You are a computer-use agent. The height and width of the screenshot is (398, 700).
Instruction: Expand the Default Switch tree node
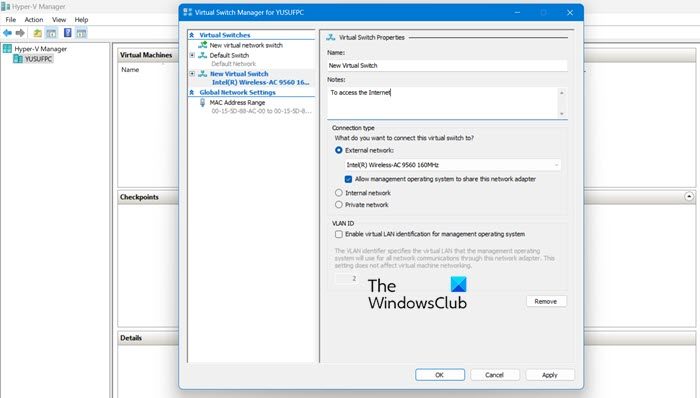[x=192, y=55]
